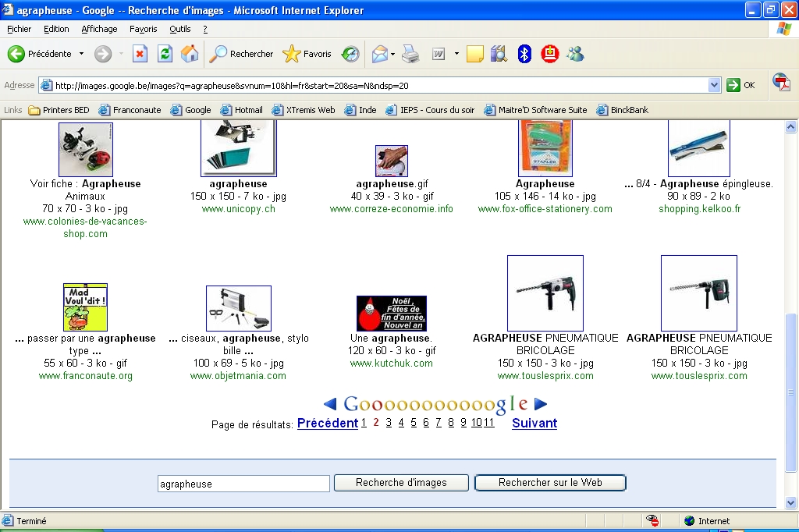The width and height of the screenshot is (799, 532).
Task: Click the vertical scrollbar down arrow
Action: tap(791, 503)
